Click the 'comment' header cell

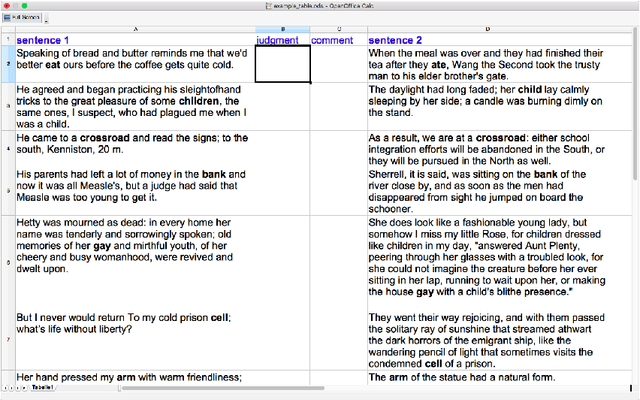pyautogui.click(x=338, y=40)
